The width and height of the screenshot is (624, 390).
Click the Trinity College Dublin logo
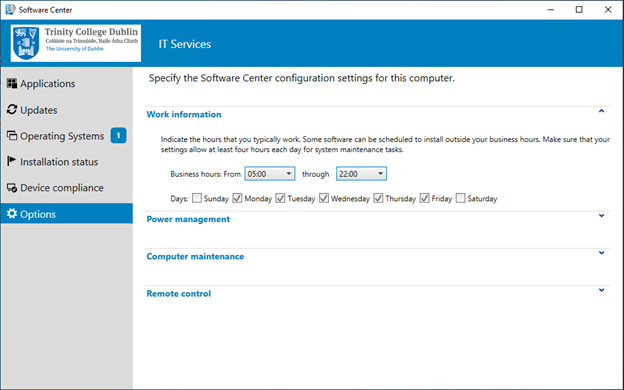(x=76, y=43)
